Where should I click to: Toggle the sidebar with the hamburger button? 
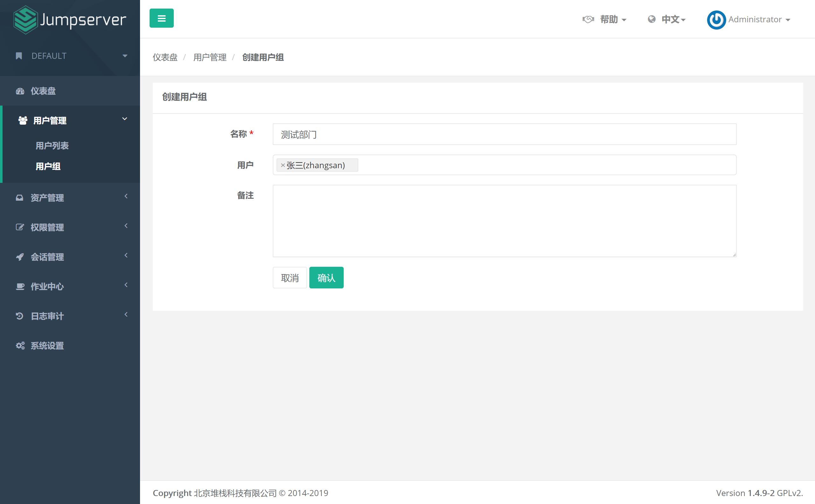161,18
